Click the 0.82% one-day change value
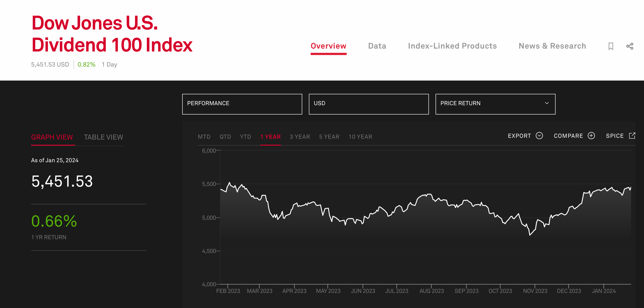Viewport: 644px width, 308px height. coord(86,64)
